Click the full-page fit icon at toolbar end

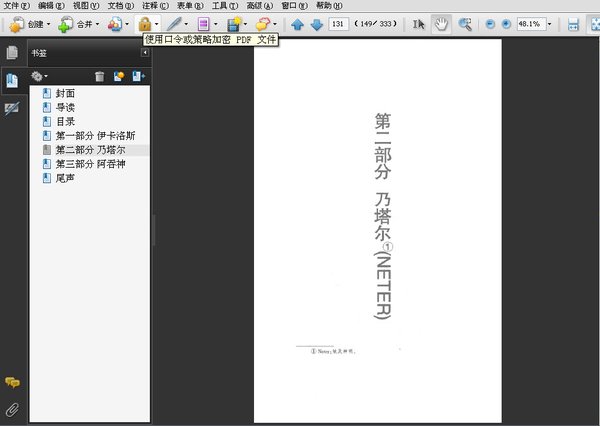click(594, 24)
